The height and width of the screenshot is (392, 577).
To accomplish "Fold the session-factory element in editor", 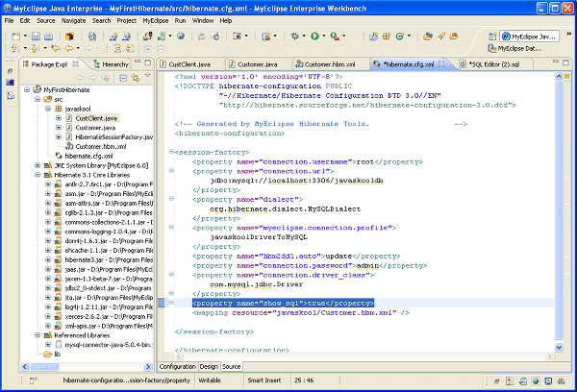I will tap(171, 152).
